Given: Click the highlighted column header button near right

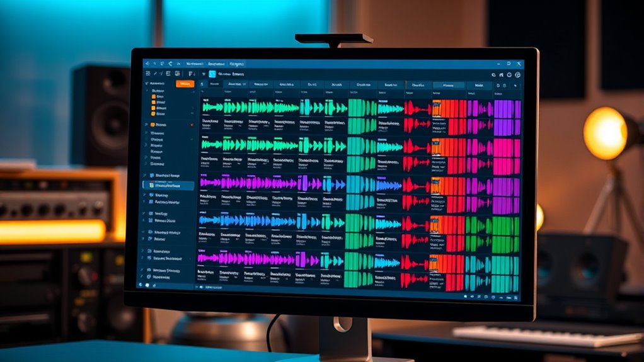Looking at the screenshot, I should 449,85.
